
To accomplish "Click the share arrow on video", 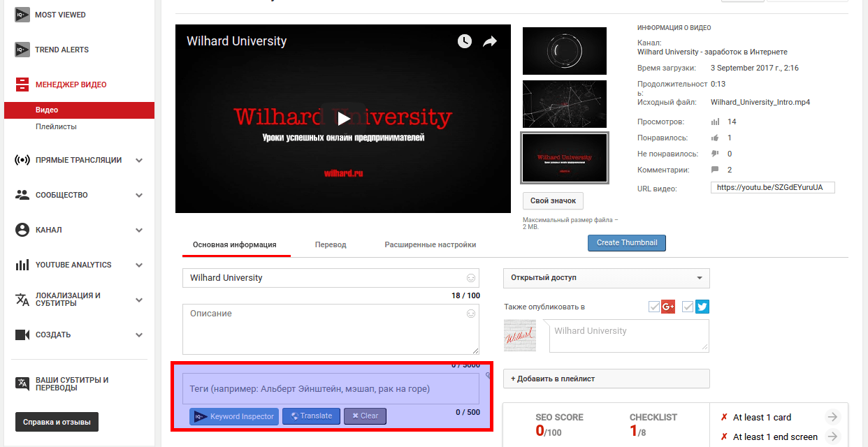I will pos(489,42).
